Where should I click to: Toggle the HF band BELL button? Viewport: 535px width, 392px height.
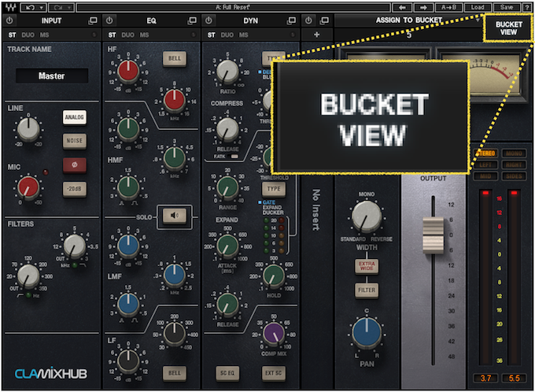[x=175, y=58]
